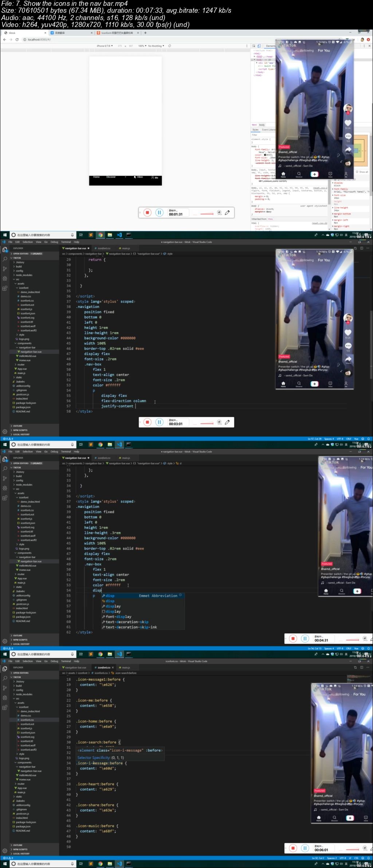Viewport: 373px width, 868px height.
Task: Open Search view in the 00:03:01 VS Code frame
Action: pos(5,259)
